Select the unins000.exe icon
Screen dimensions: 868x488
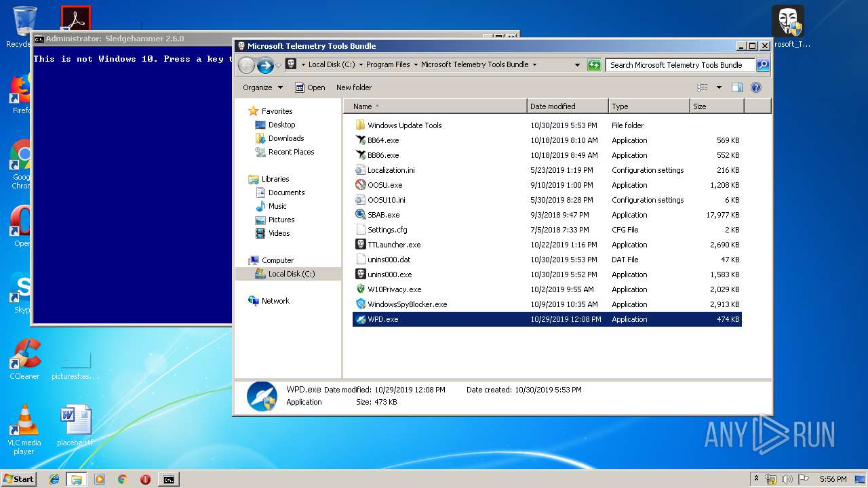361,274
